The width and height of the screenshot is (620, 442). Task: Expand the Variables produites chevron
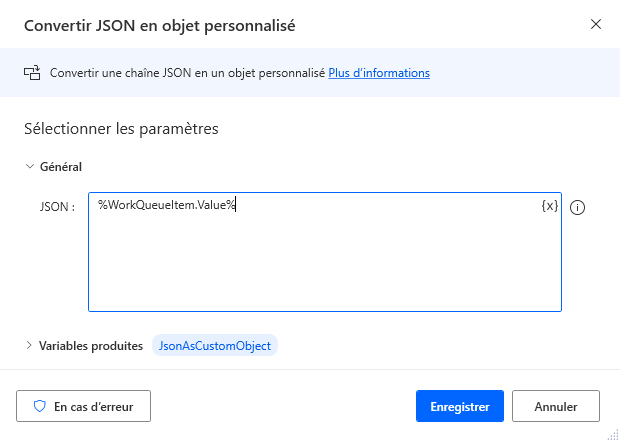point(29,345)
